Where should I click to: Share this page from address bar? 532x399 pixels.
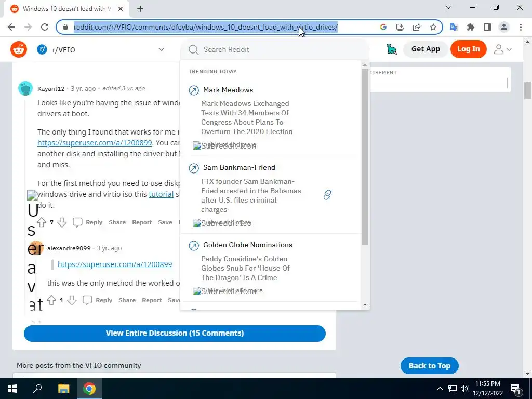tap(417, 27)
